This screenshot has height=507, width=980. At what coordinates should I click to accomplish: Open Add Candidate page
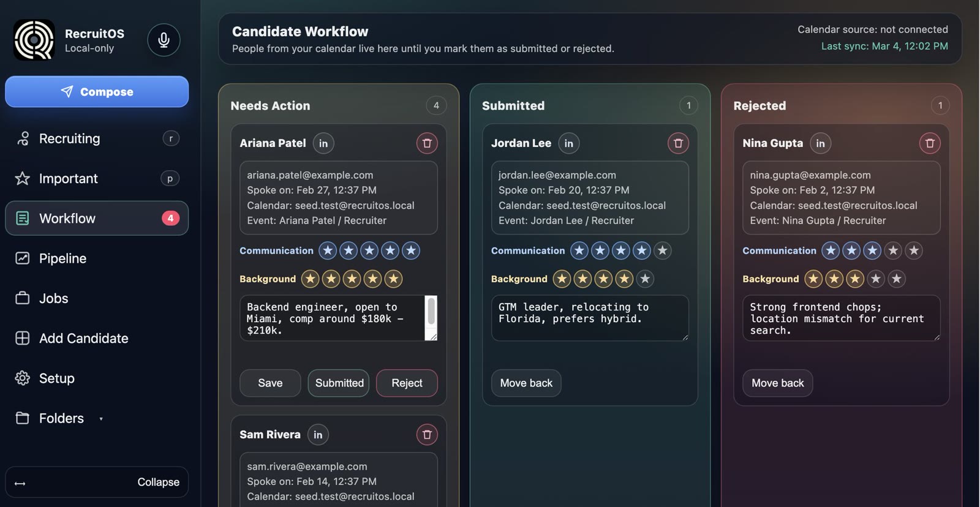click(x=97, y=339)
